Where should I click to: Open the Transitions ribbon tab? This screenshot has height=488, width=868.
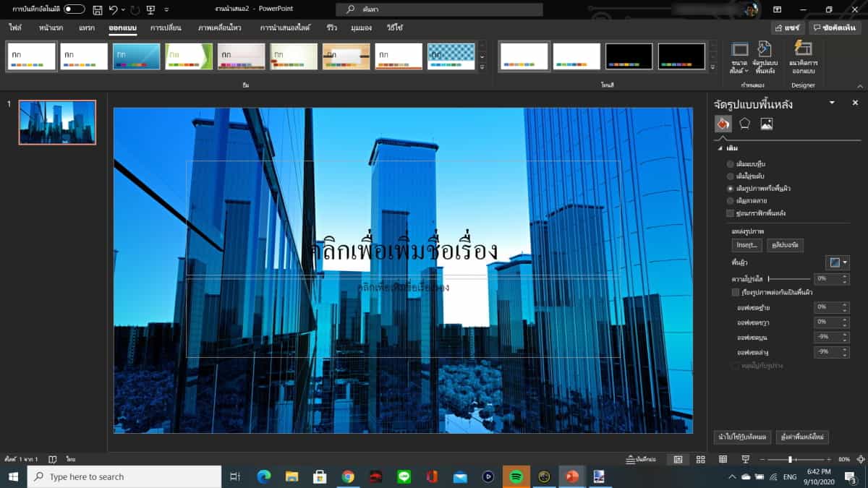pos(165,27)
